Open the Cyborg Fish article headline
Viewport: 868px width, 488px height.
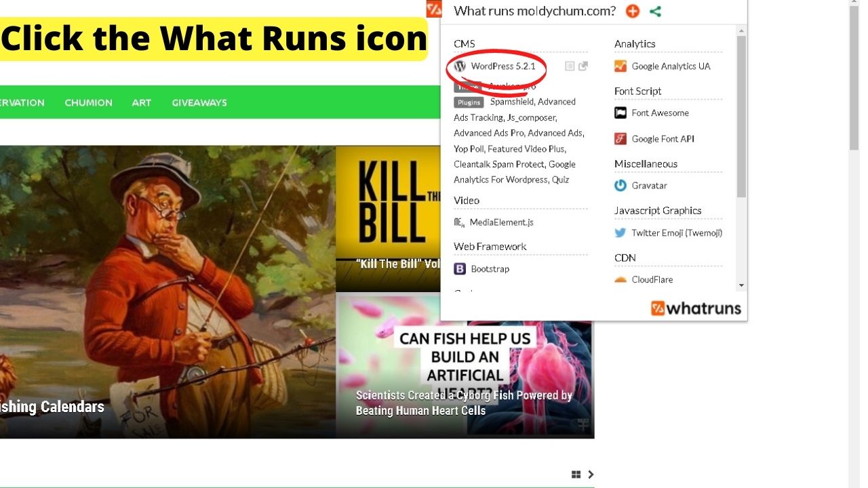coord(464,403)
